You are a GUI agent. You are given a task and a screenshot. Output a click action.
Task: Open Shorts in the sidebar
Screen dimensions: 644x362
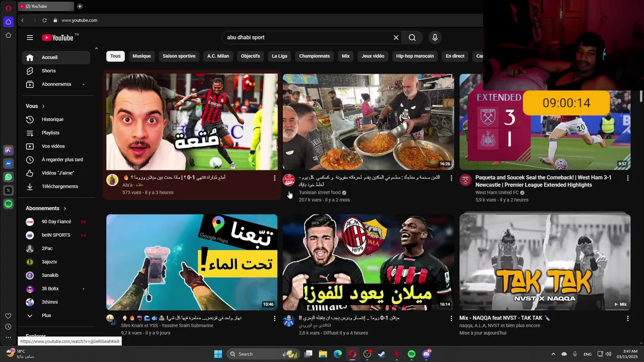coord(56,71)
